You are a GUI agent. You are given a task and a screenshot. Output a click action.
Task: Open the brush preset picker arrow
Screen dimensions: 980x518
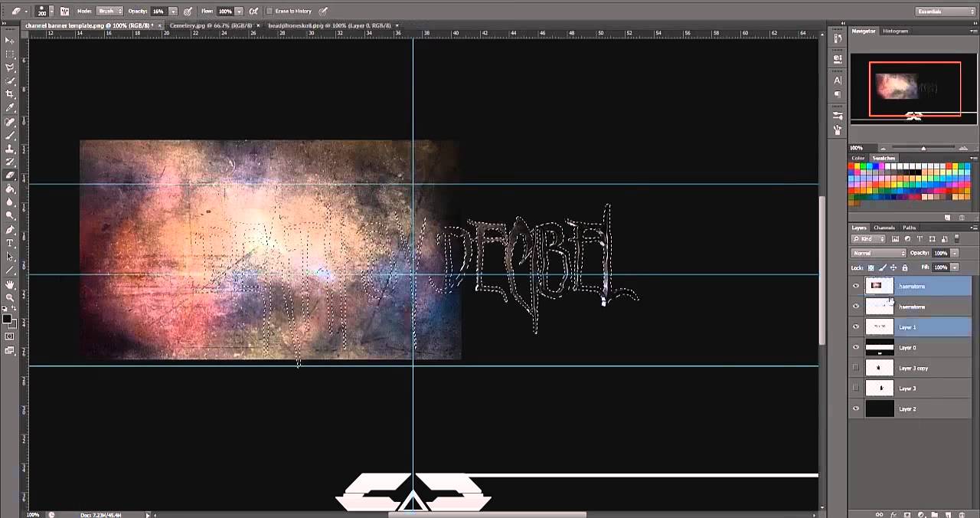(x=53, y=11)
